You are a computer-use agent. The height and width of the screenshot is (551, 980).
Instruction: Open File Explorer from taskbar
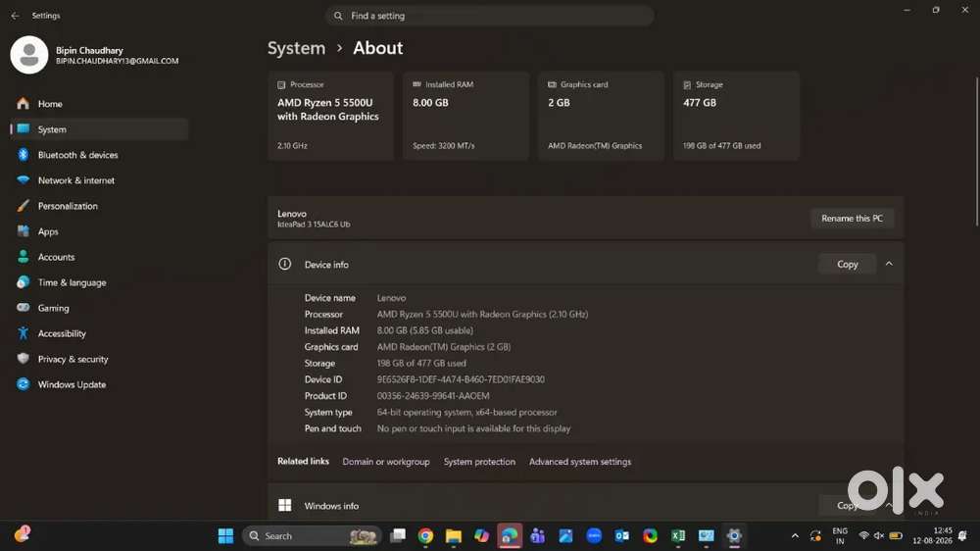click(454, 536)
